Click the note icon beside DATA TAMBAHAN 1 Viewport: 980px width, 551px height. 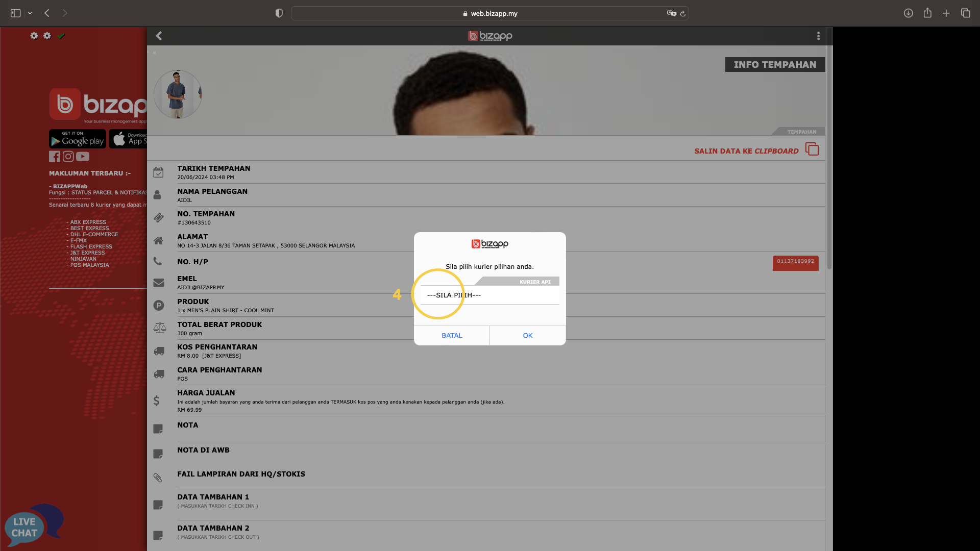click(x=158, y=505)
